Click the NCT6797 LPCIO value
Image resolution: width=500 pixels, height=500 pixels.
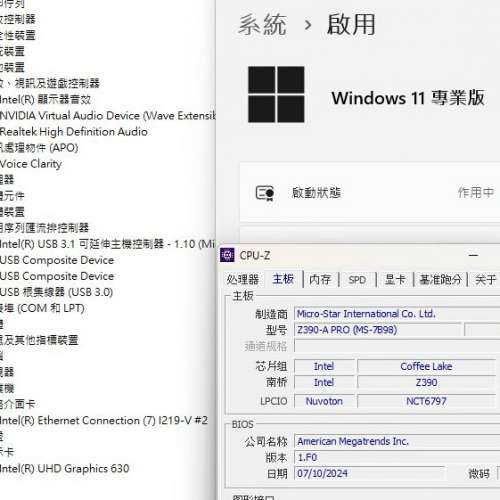point(426,401)
